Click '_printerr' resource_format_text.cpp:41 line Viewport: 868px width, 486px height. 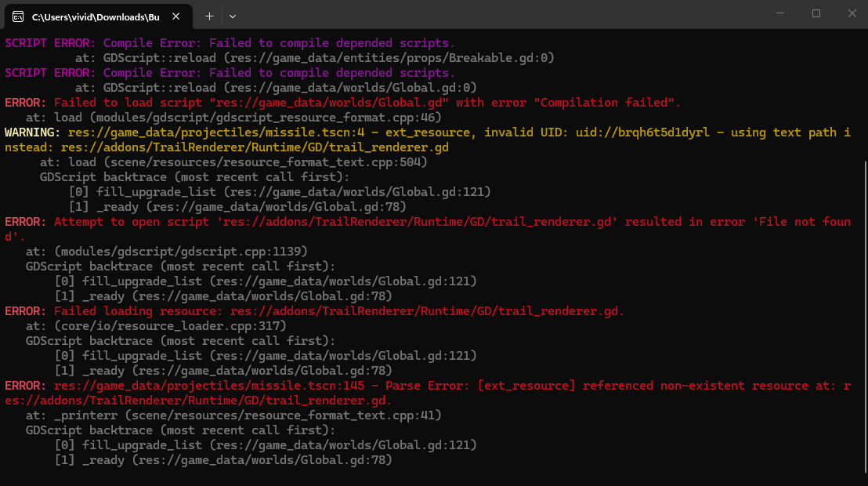233,415
